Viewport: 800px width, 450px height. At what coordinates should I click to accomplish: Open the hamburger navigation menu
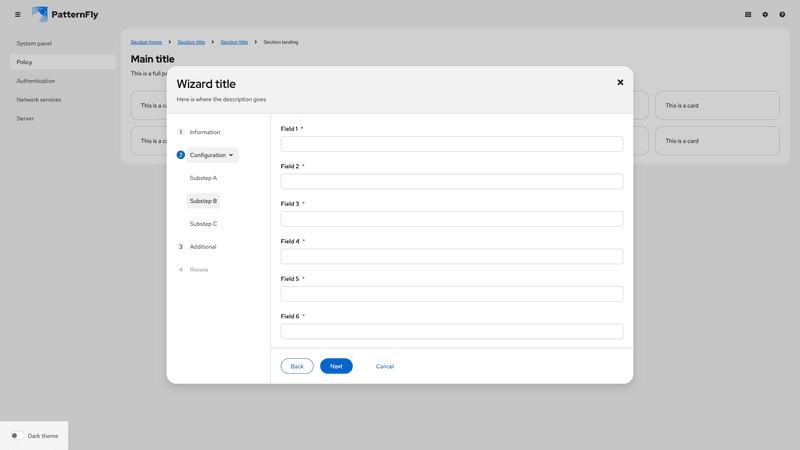[17, 15]
